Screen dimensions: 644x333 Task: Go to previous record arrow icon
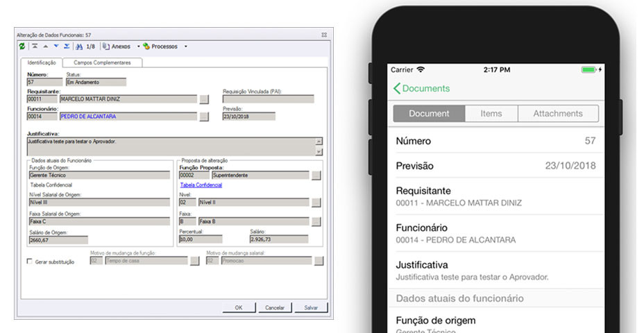(x=46, y=46)
